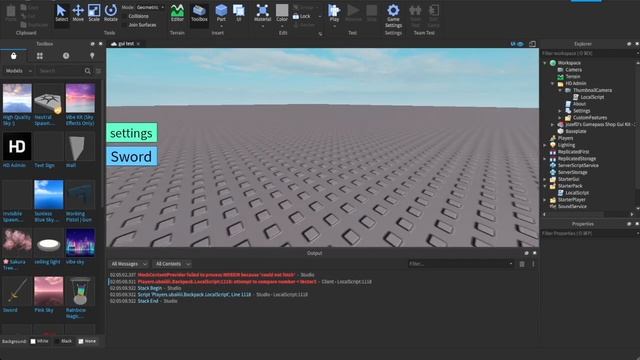The image size is (640, 360).
Task: Expand the StarterGui service
Action: point(545,179)
